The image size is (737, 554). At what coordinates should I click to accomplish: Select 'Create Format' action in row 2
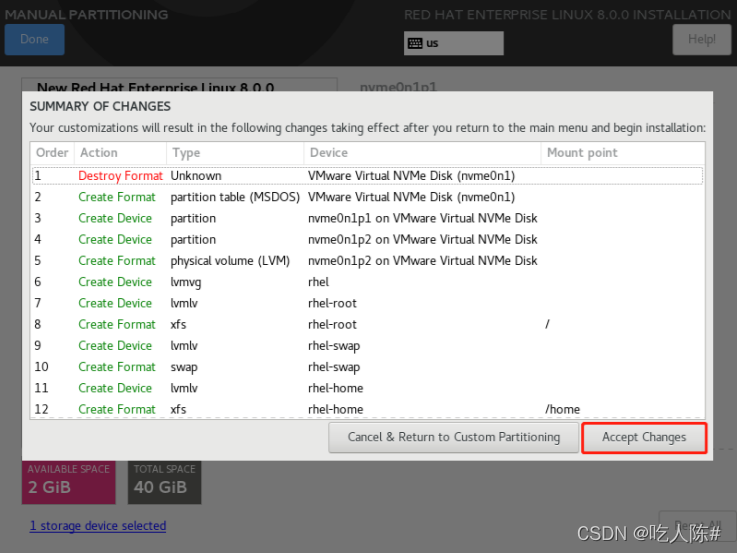117,197
